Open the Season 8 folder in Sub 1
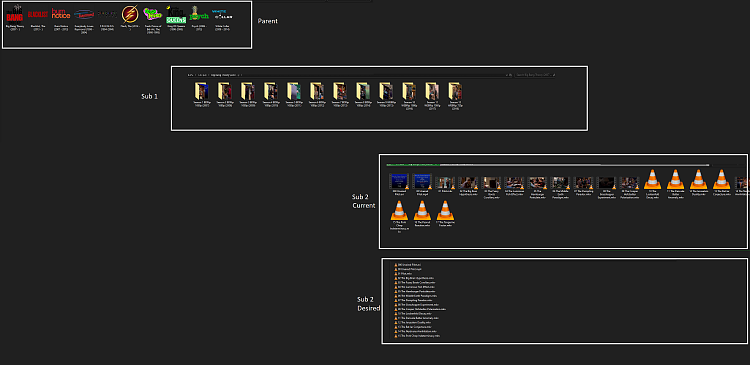The image size is (750, 365). (x=363, y=95)
